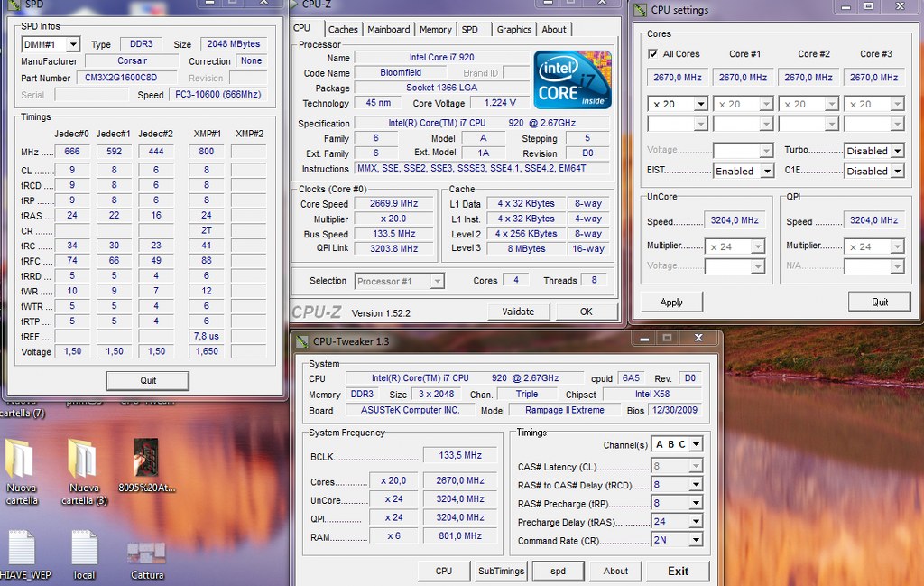Click the About button in CPU-Tweaker
Image resolution: width=924 pixels, height=586 pixels.
[x=615, y=572]
